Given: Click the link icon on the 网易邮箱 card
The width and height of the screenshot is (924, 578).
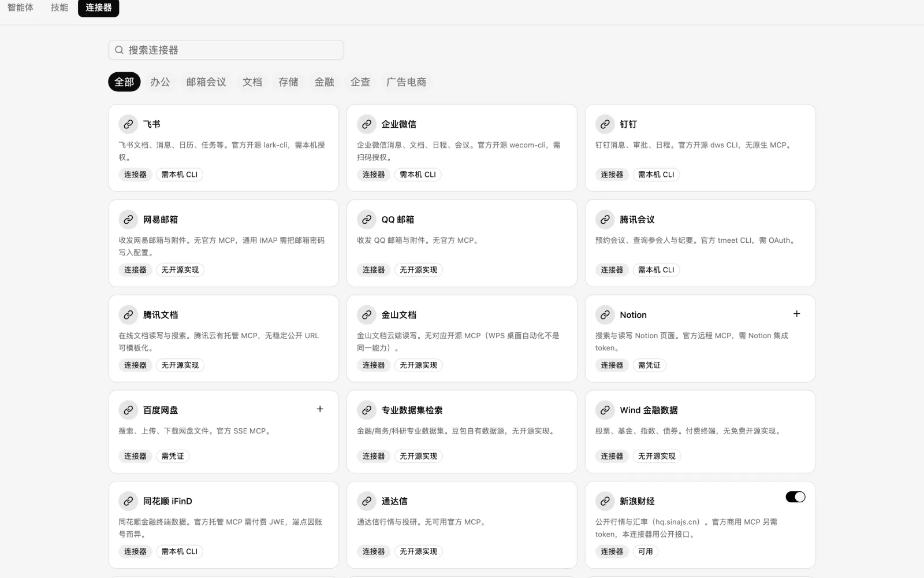Looking at the screenshot, I should (128, 220).
